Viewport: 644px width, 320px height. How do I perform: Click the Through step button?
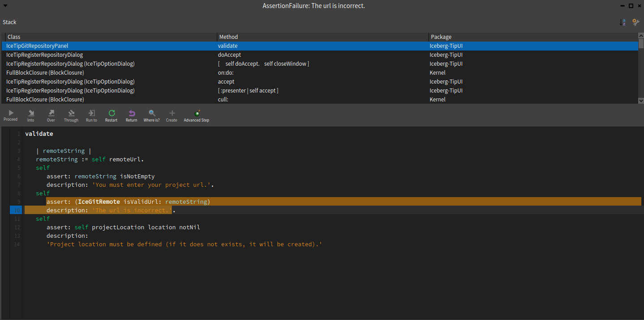71,116
